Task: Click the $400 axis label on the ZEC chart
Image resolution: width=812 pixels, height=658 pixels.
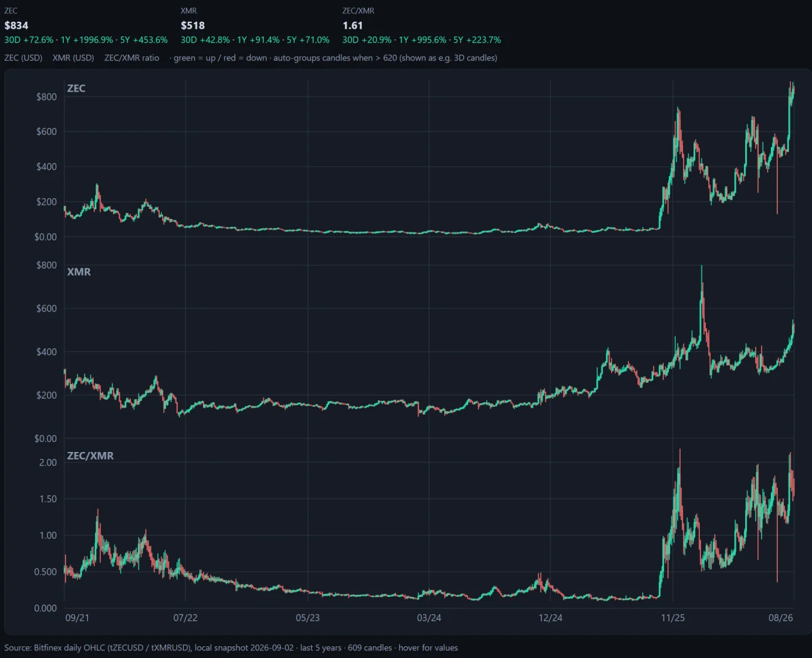Action: (x=46, y=167)
